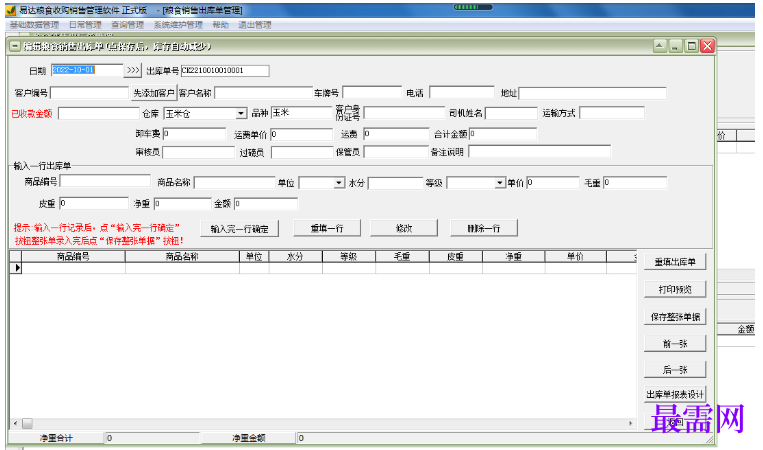Image resolution: width=763 pixels, height=450 pixels.
Task: Click the 审核员 input field
Action: [199, 152]
